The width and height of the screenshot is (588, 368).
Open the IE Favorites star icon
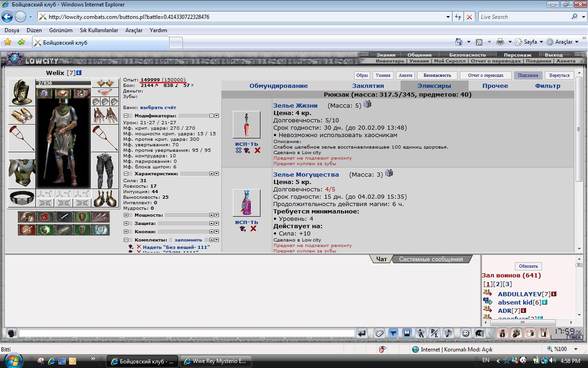pyautogui.click(x=7, y=42)
